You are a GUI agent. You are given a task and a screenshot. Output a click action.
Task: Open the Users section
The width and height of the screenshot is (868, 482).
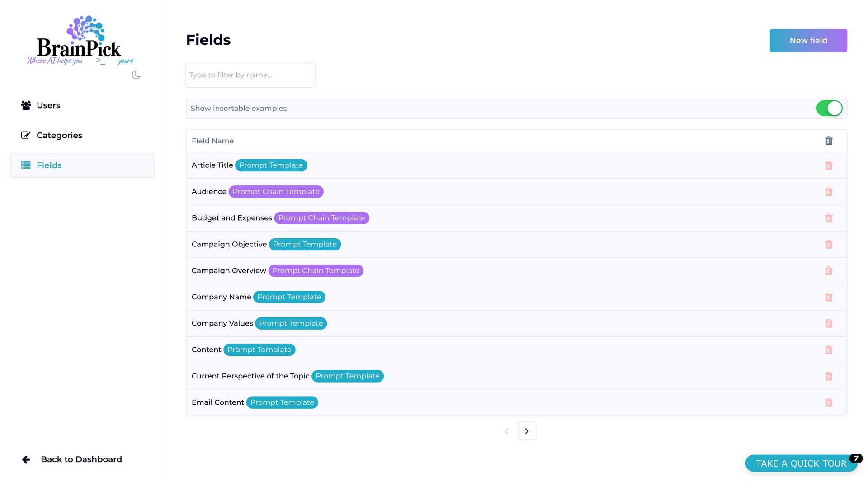[48, 105]
